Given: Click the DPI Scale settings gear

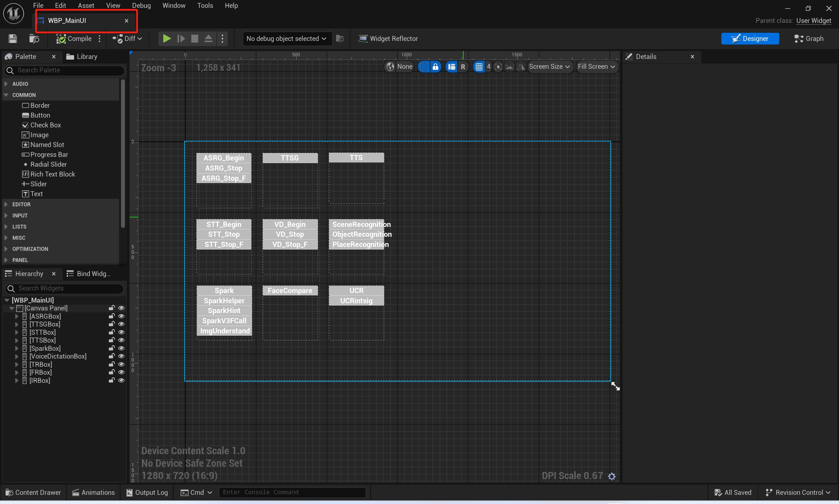Looking at the screenshot, I should click(611, 476).
